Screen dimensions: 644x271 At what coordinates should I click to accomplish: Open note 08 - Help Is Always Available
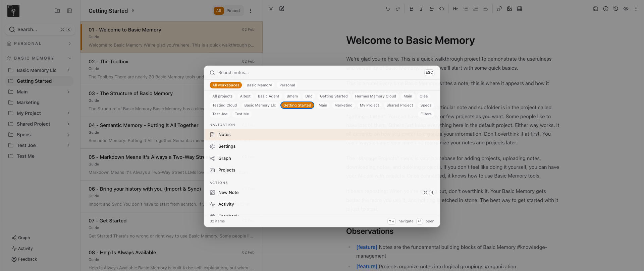(171, 258)
